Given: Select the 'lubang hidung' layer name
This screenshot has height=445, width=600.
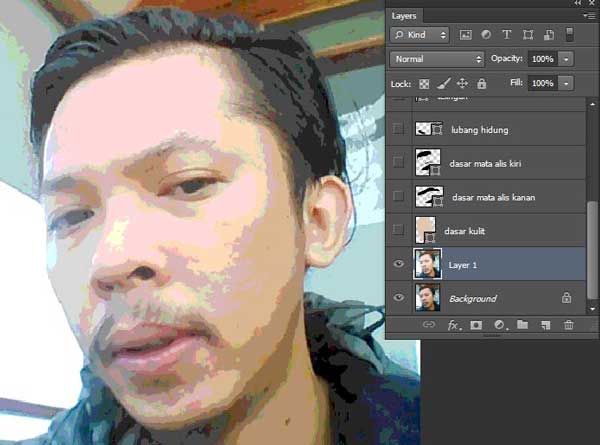Looking at the screenshot, I should [x=480, y=130].
